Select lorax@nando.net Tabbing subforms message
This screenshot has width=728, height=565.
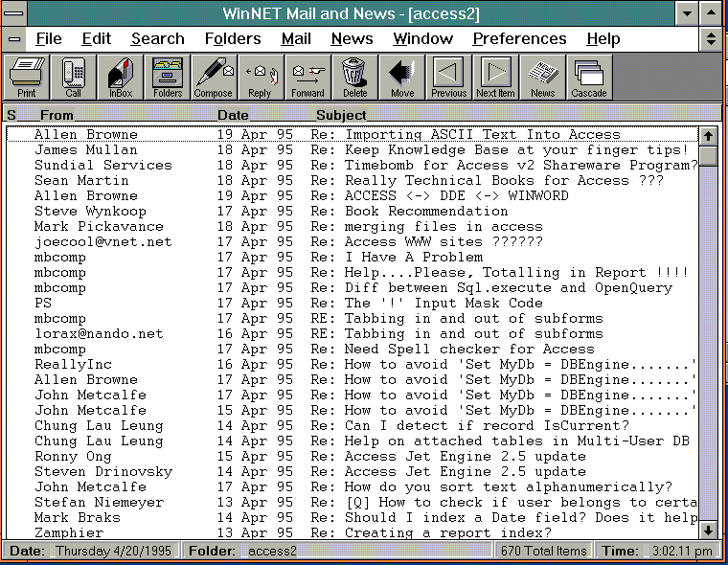click(x=352, y=333)
